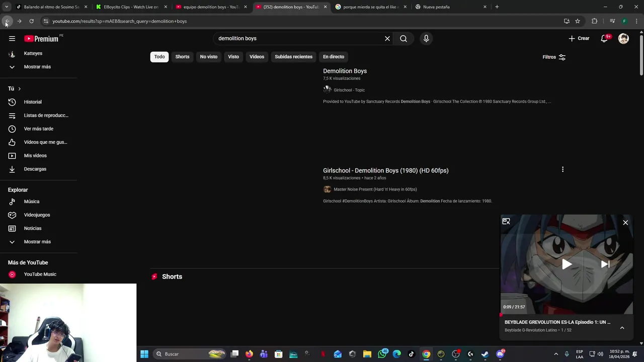The image size is (644, 362).
Task: Select the Shorts filter chip
Action: [182, 57]
